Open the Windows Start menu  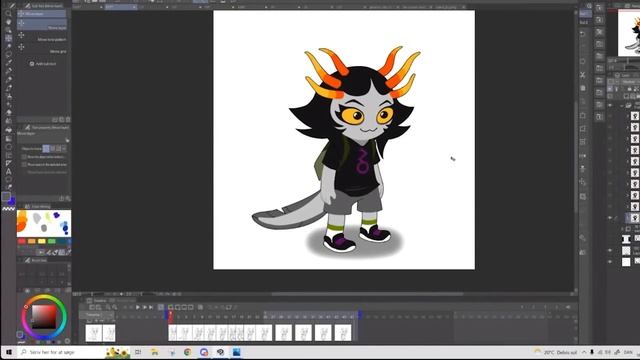pos(9,352)
